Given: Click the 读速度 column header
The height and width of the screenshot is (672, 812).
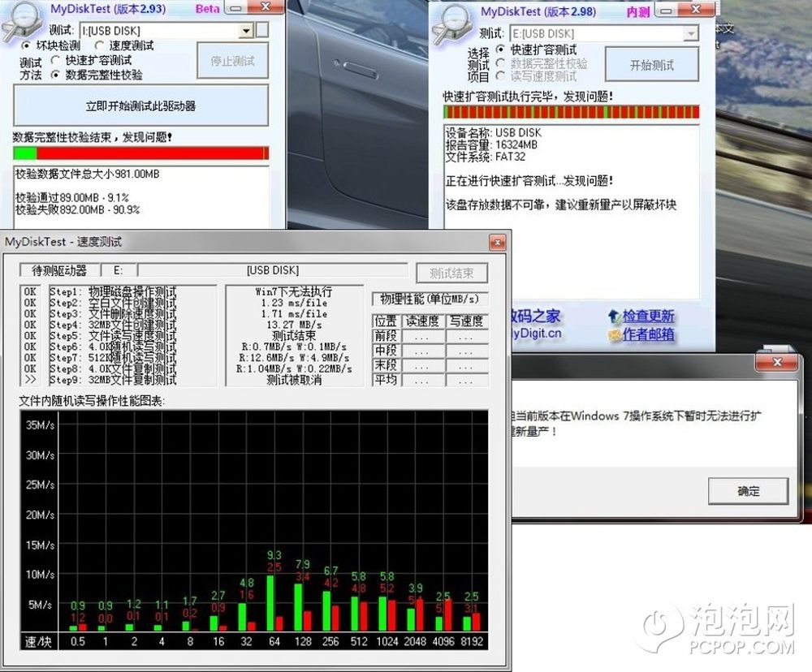Looking at the screenshot, I should click(422, 321).
